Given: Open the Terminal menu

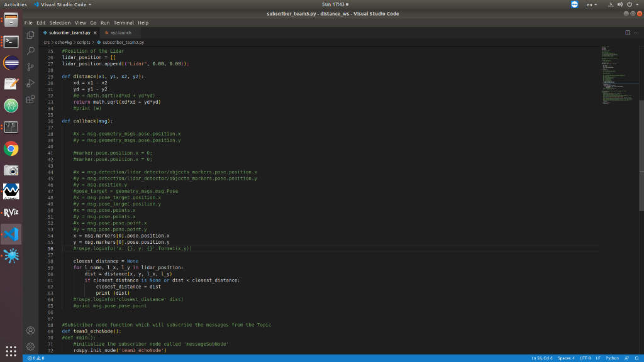Looking at the screenshot, I should point(124,23).
